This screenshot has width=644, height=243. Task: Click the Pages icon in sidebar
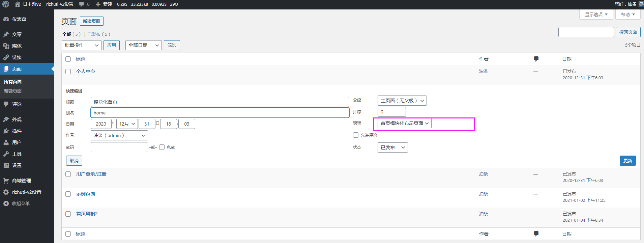click(6, 69)
